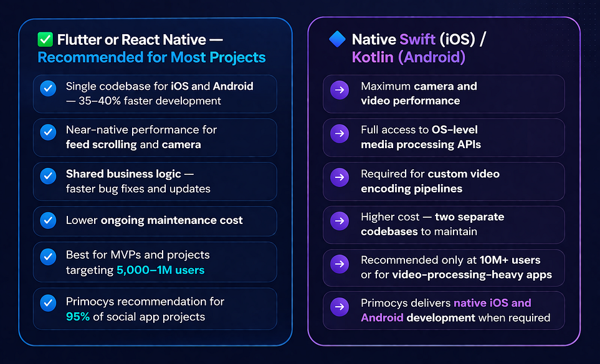Click 'or for video-processing-heavy apps' text

[x=456, y=275]
